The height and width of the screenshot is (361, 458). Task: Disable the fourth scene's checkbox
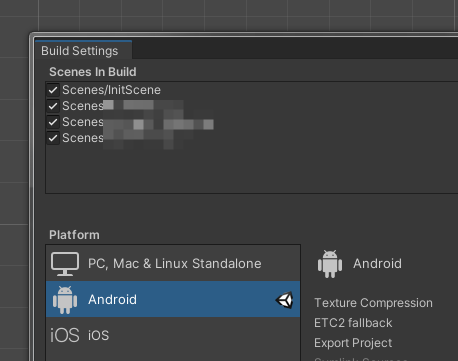tap(53, 138)
